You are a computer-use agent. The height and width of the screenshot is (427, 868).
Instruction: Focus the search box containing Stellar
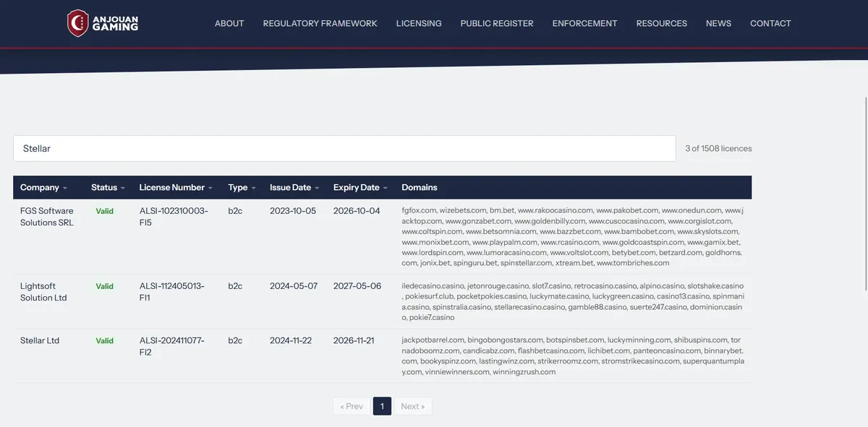pos(344,148)
